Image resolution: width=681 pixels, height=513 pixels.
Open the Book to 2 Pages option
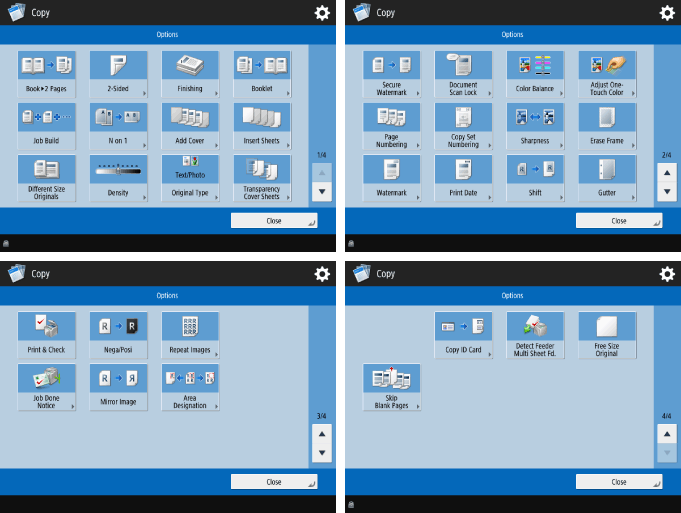pos(46,73)
